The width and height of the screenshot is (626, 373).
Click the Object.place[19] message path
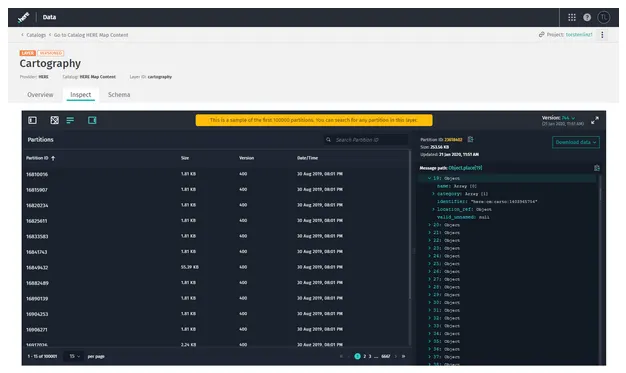coord(465,168)
